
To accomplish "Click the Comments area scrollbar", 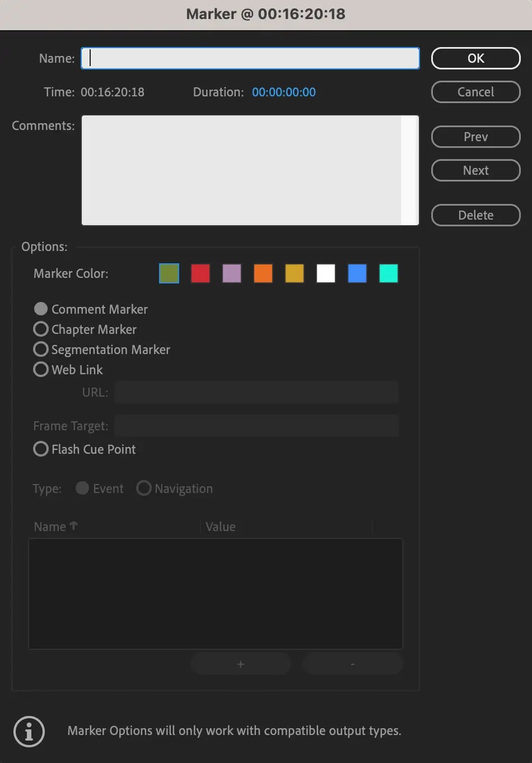I will 410,170.
